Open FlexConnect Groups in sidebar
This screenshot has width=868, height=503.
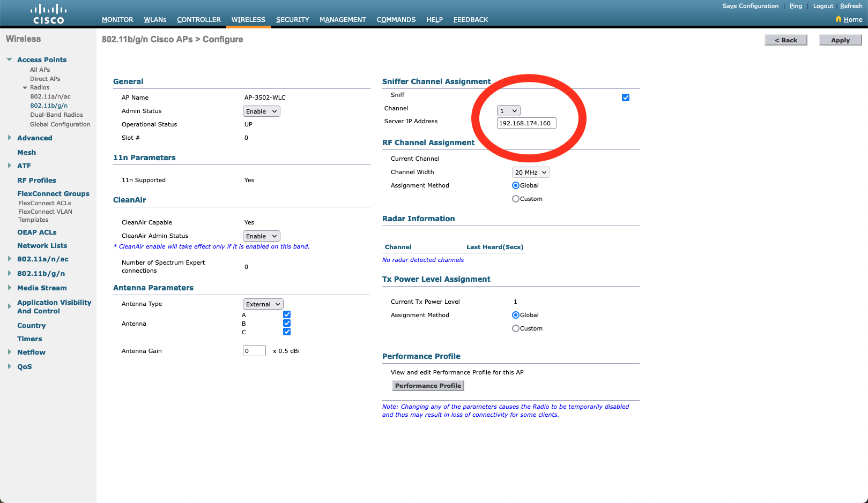click(x=53, y=193)
